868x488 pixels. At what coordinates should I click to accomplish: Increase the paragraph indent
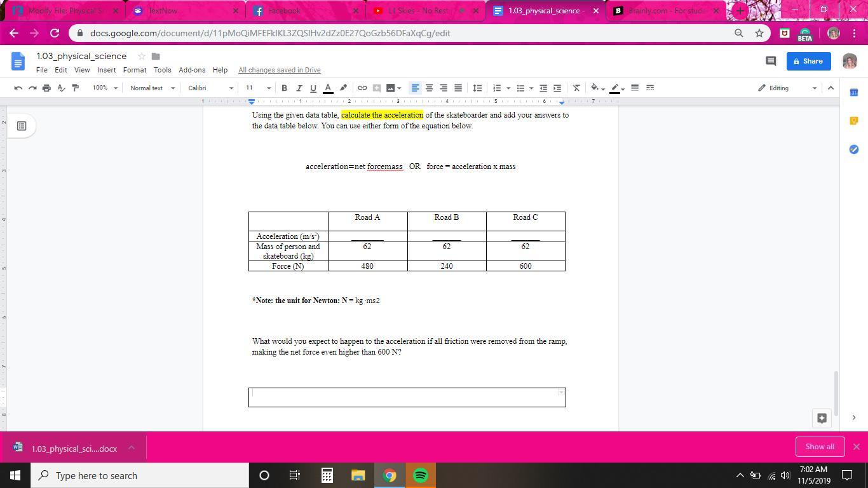pos(557,88)
